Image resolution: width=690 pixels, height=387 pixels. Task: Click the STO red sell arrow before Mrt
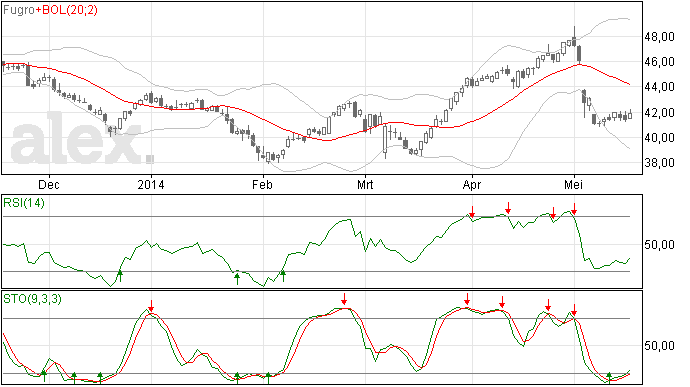click(344, 299)
